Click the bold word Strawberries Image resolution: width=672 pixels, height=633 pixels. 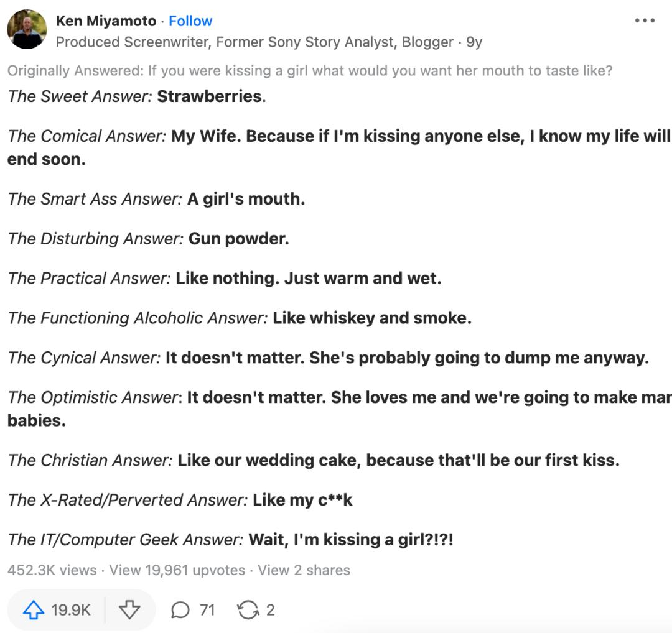pyautogui.click(x=209, y=96)
